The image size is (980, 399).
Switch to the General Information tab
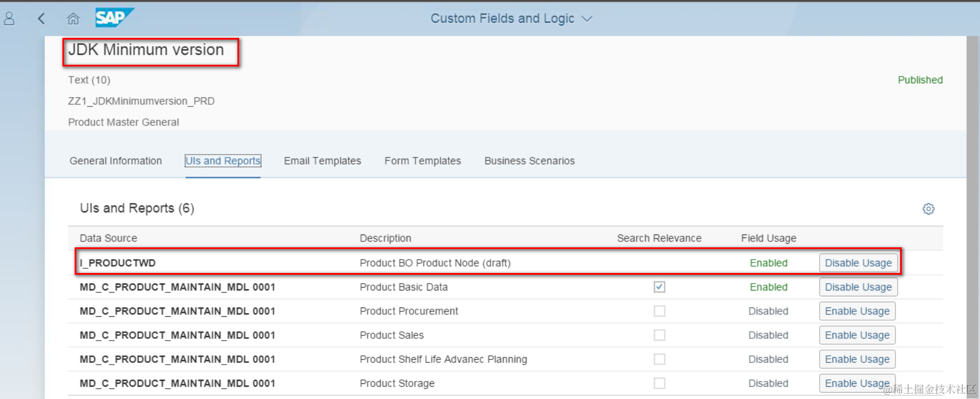pos(116,161)
